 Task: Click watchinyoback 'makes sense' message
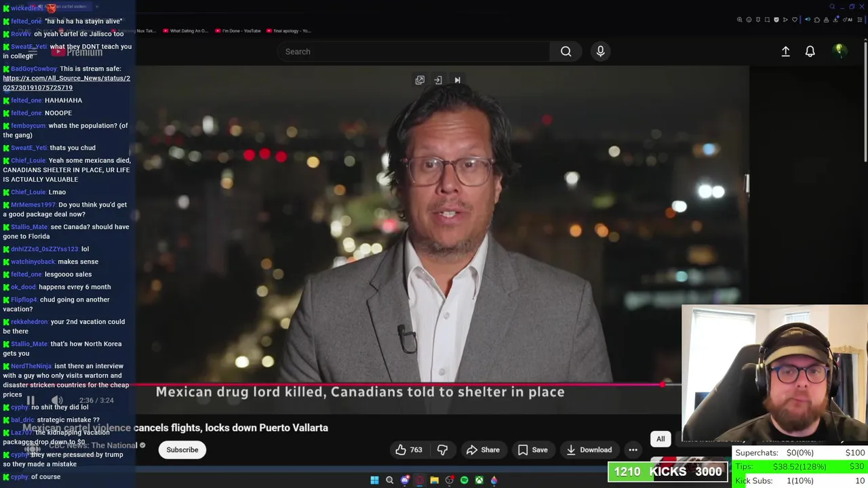[x=78, y=262]
